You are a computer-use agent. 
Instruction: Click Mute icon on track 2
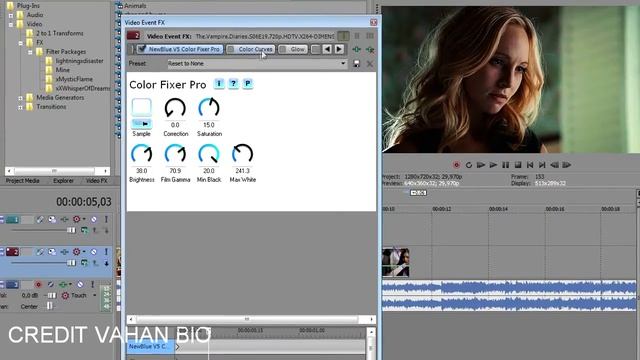(x=94, y=252)
